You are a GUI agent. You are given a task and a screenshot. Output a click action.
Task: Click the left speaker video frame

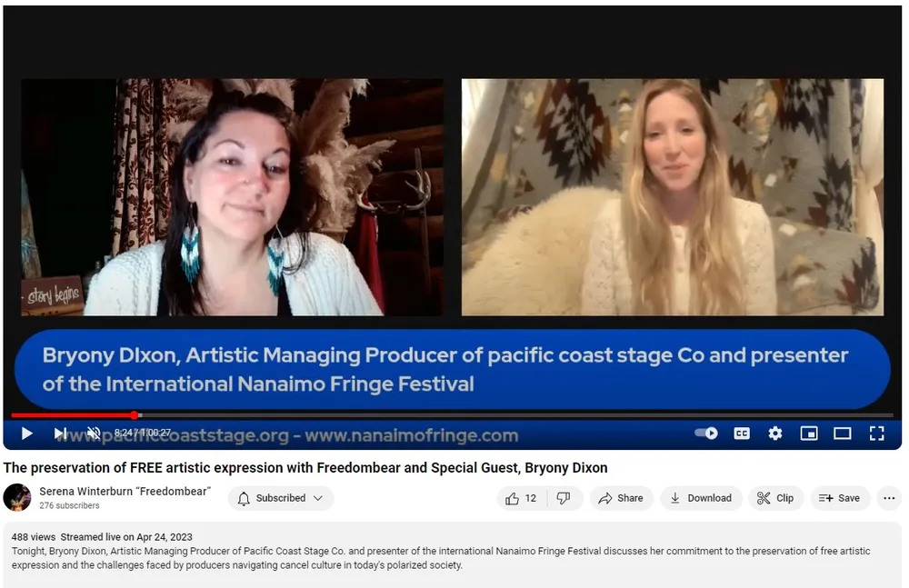(x=232, y=197)
